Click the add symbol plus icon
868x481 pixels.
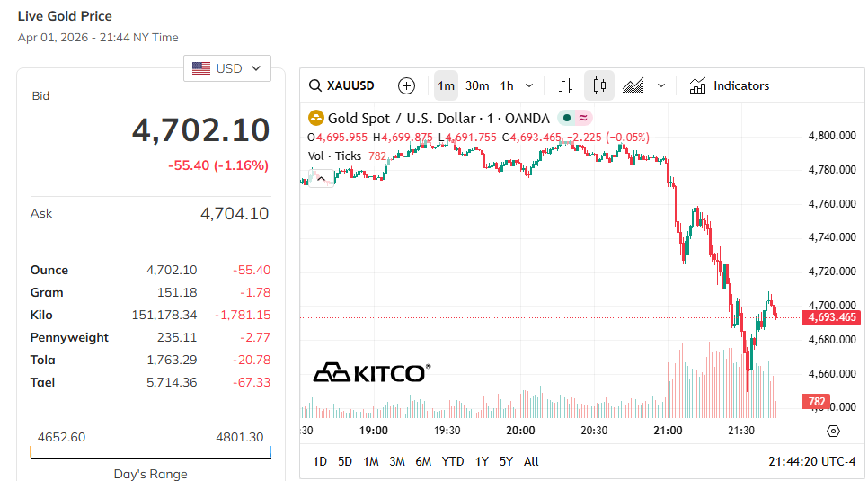[407, 86]
